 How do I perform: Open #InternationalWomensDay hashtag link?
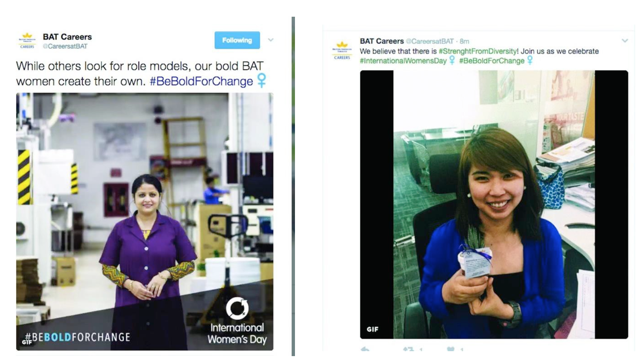pos(404,61)
